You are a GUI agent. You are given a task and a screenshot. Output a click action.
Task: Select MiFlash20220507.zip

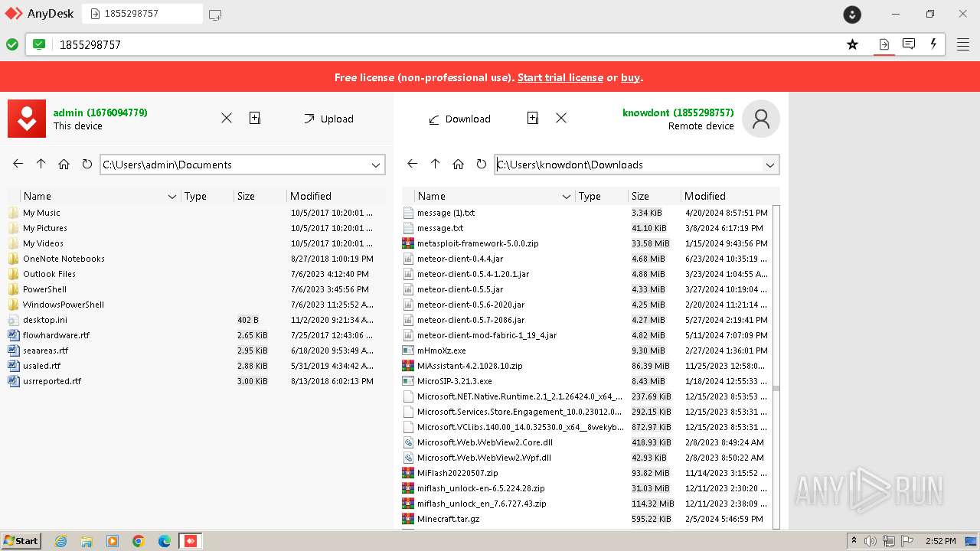coord(586,473)
